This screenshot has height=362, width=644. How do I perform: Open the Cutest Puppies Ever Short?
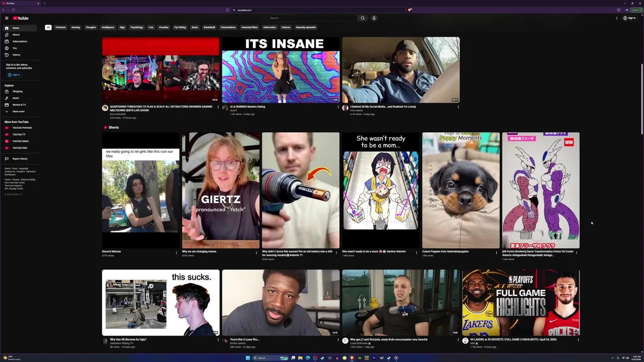(461, 190)
